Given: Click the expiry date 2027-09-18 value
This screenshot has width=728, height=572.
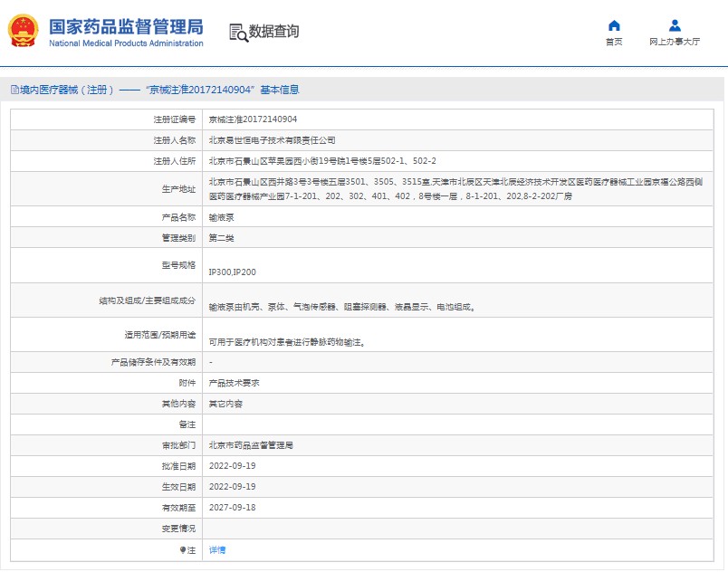Looking at the screenshot, I should [232, 508].
